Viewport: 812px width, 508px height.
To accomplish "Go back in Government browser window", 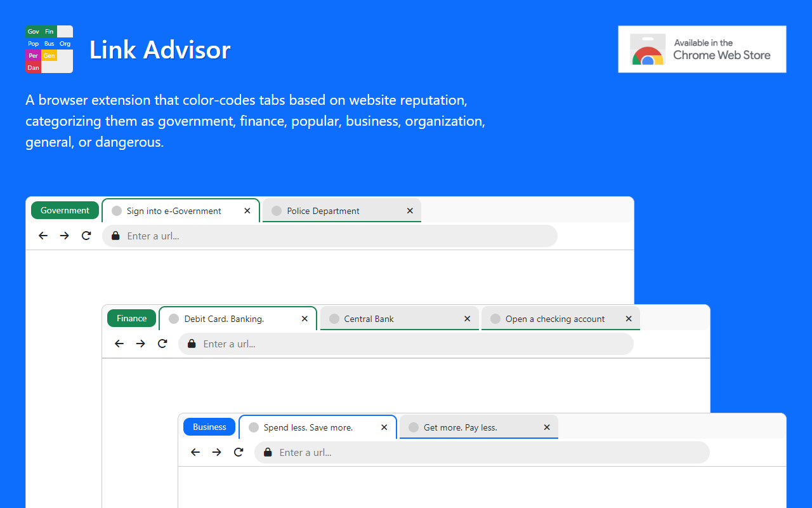I will [x=43, y=236].
